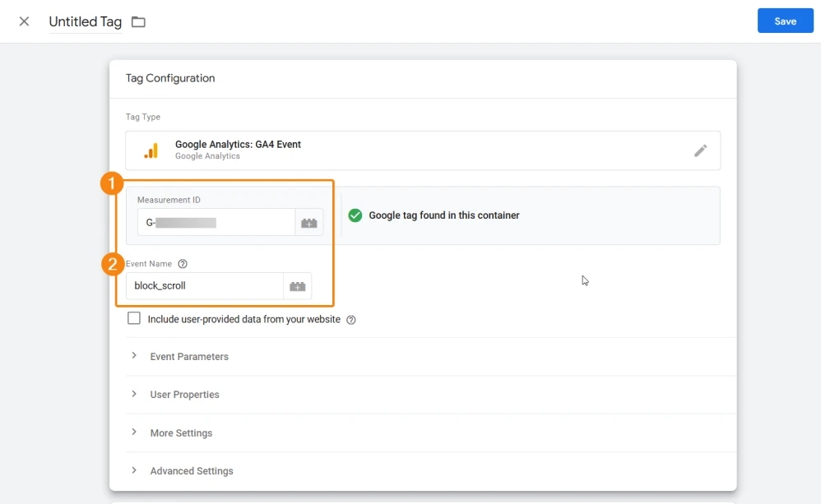Insert variable for Measurement ID
Screen dimensions: 821x504
pos(309,223)
